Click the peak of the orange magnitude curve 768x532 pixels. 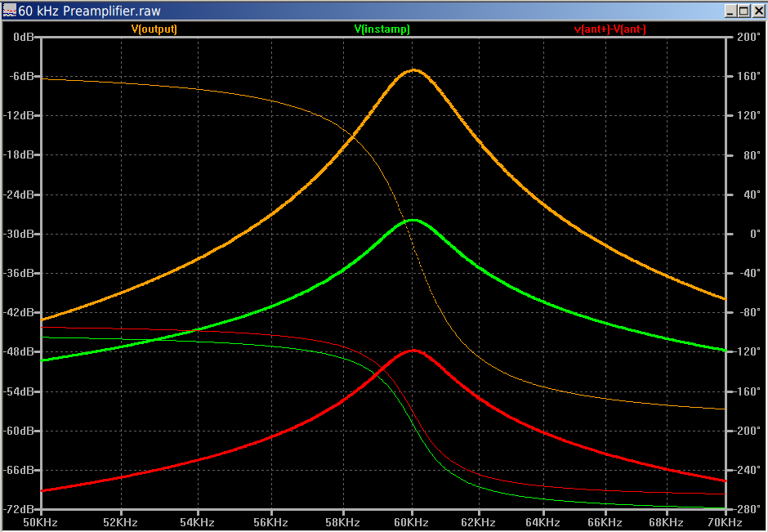413,70
